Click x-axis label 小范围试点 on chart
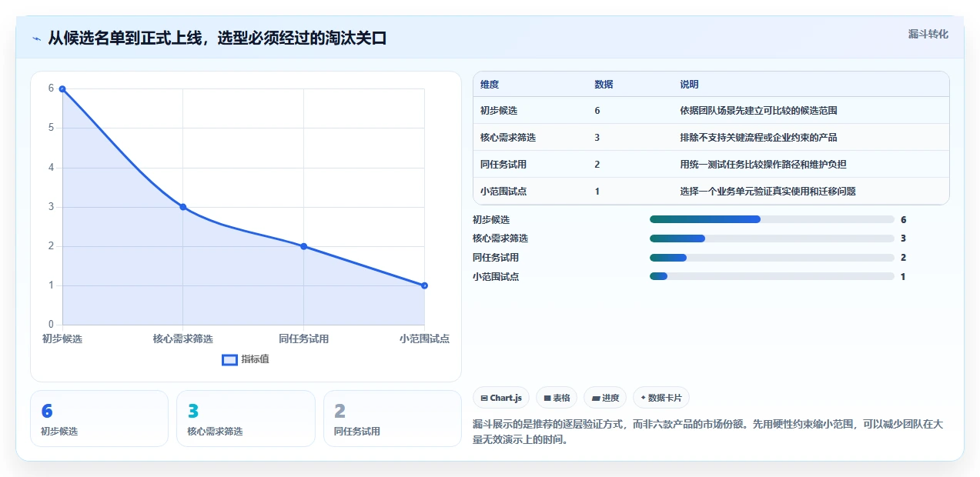Screen dimensions: 980x477 click(424, 339)
